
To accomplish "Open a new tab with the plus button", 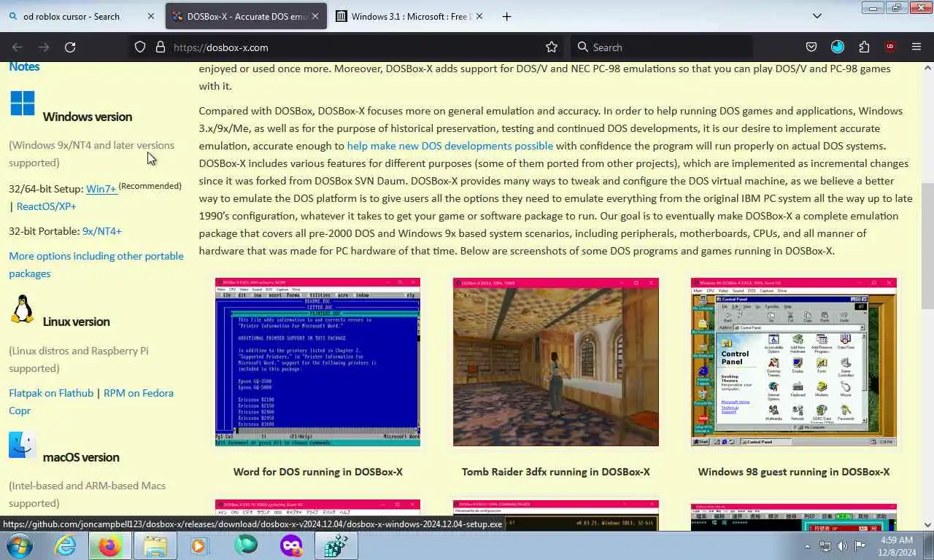I will click(x=506, y=16).
